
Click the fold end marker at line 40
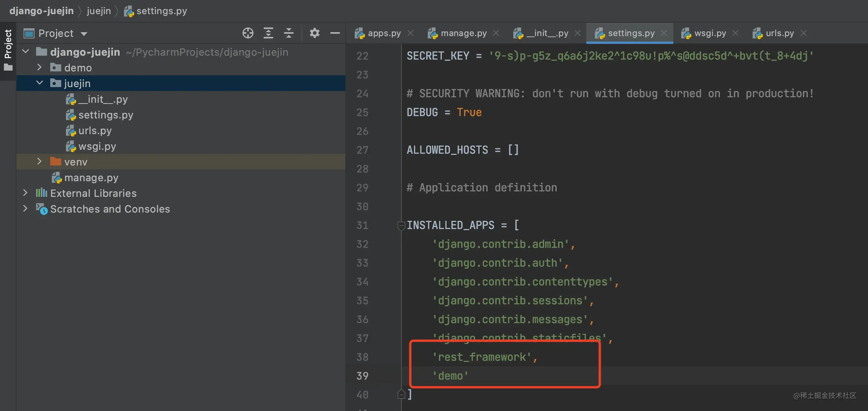[x=401, y=394]
